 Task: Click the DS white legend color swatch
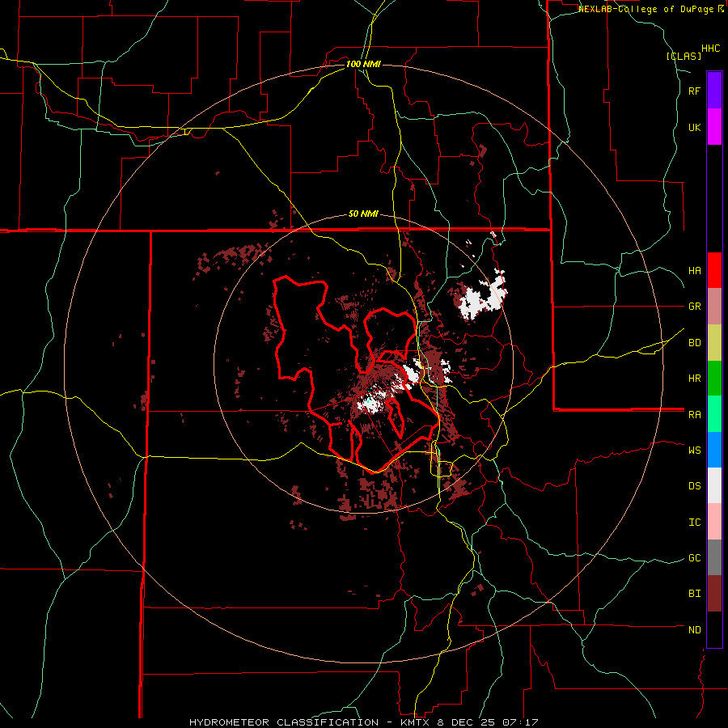point(714,485)
